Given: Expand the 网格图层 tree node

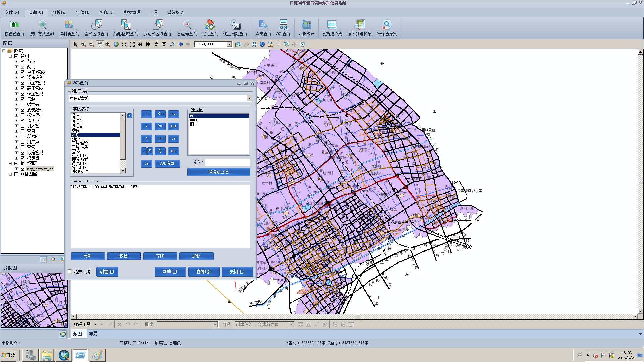Looking at the screenshot, I should click(10, 174).
